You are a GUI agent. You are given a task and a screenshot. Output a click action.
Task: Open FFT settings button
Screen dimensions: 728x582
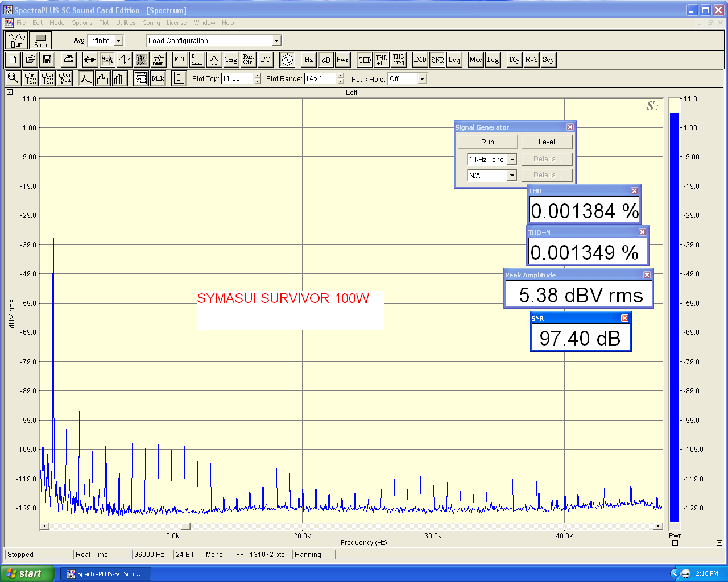coord(180,60)
